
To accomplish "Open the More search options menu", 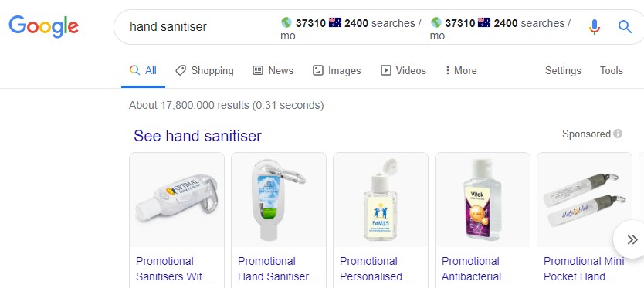I will tap(460, 71).
